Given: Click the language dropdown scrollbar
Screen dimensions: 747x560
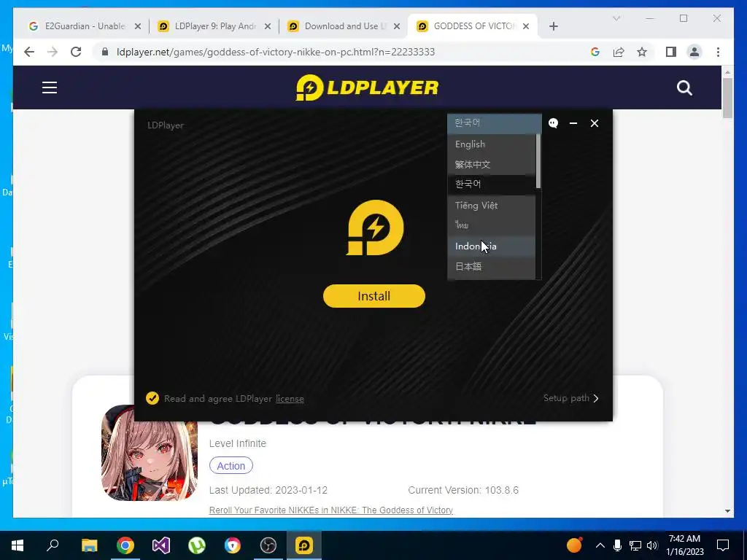Looking at the screenshot, I should coord(538,161).
